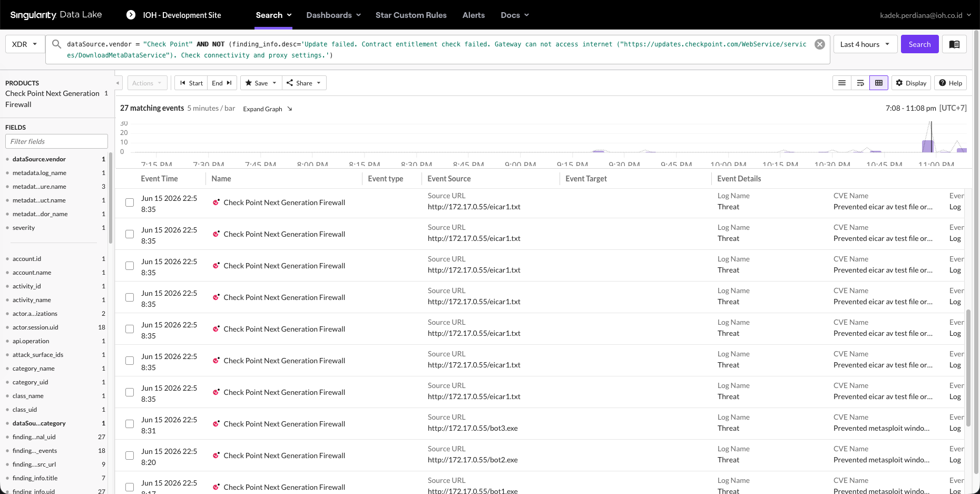
Task: Go to Star Custom Rules
Action: [x=411, y=15]
